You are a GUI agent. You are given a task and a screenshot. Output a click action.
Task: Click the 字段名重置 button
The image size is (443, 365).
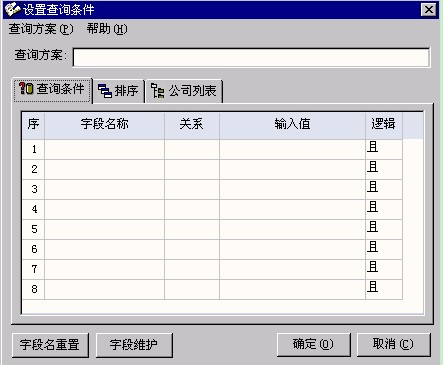(50, 345)
